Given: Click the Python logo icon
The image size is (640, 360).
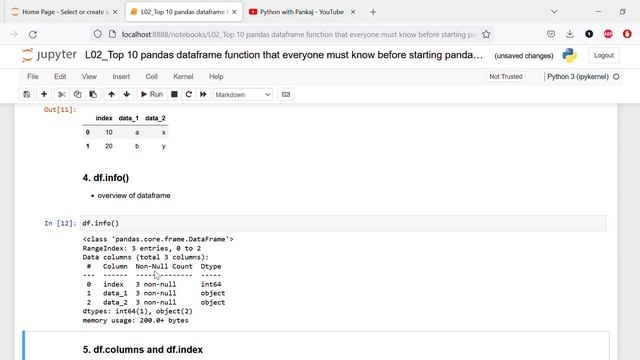Looking at the screenshot, I should pyautogui.click(x=569, y=55).
